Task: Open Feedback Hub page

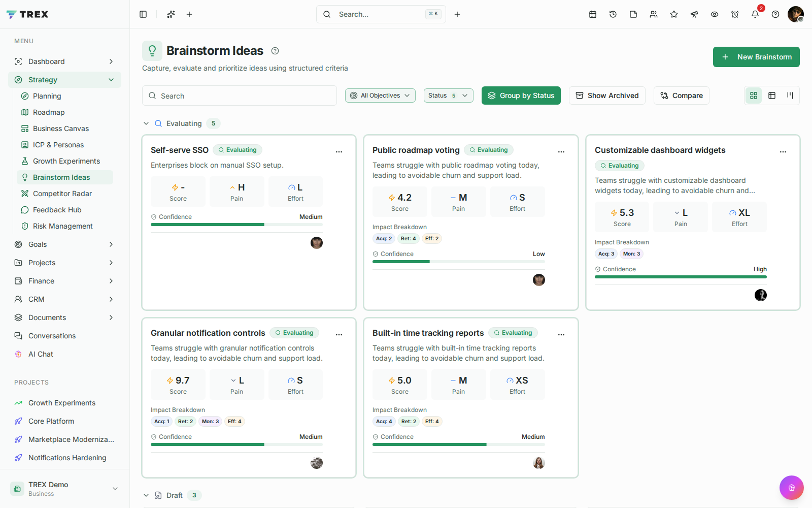Action: pos(65,210)
